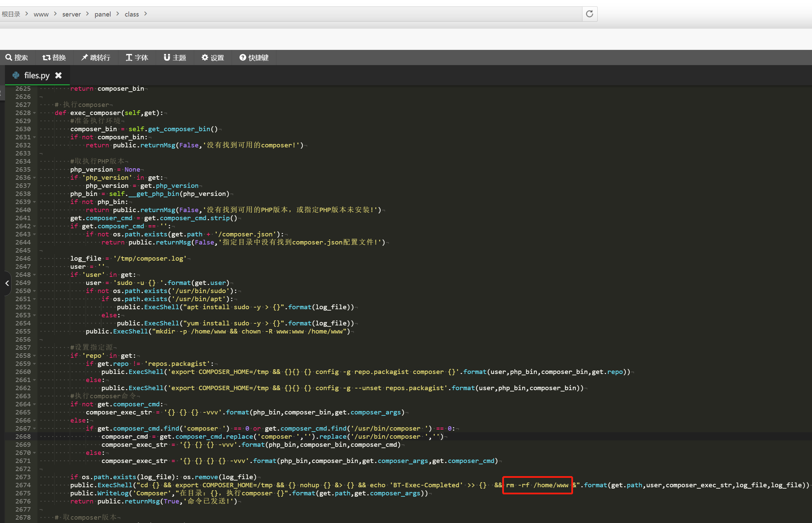
Task: Fold the else block at line 2661
Action: (34, 380)
